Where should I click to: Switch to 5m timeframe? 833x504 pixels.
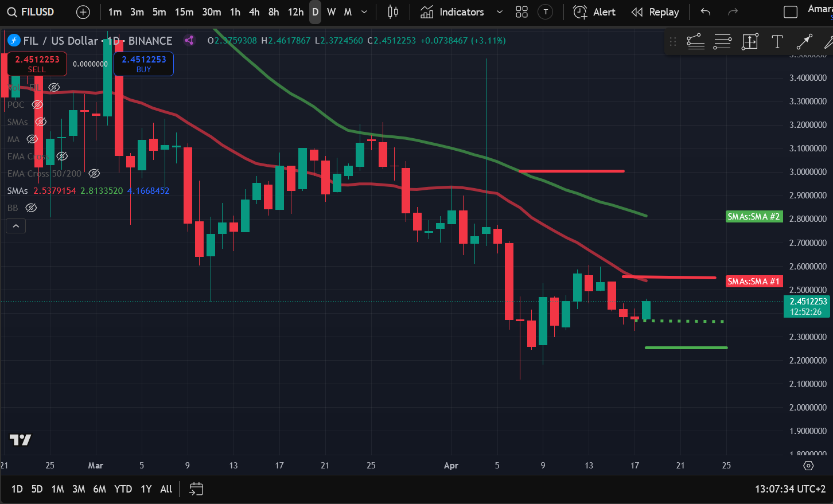point(159,12)
